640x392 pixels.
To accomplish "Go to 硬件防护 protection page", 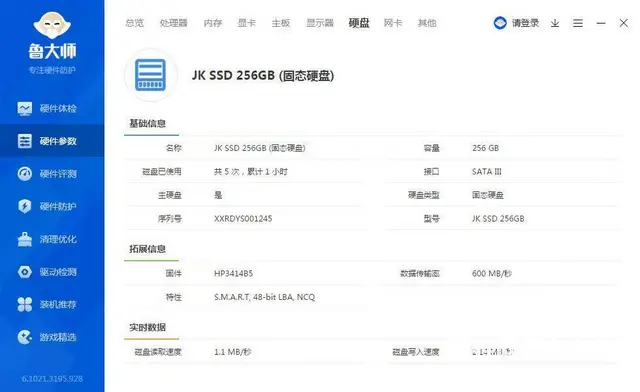I will point(52,207).
